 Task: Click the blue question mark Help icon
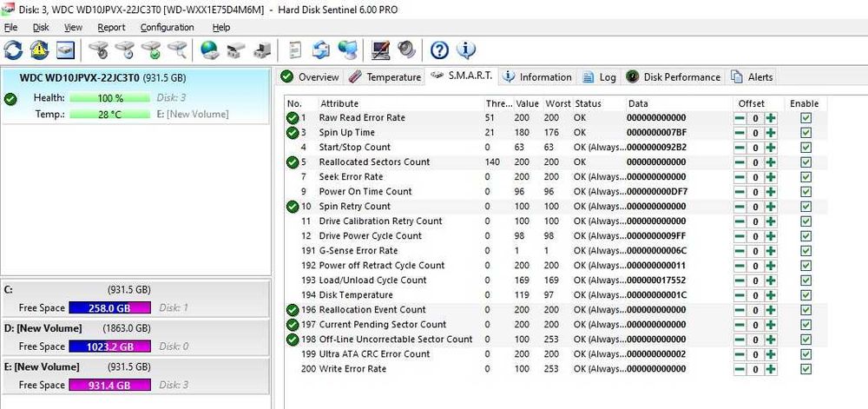[439, 50]
